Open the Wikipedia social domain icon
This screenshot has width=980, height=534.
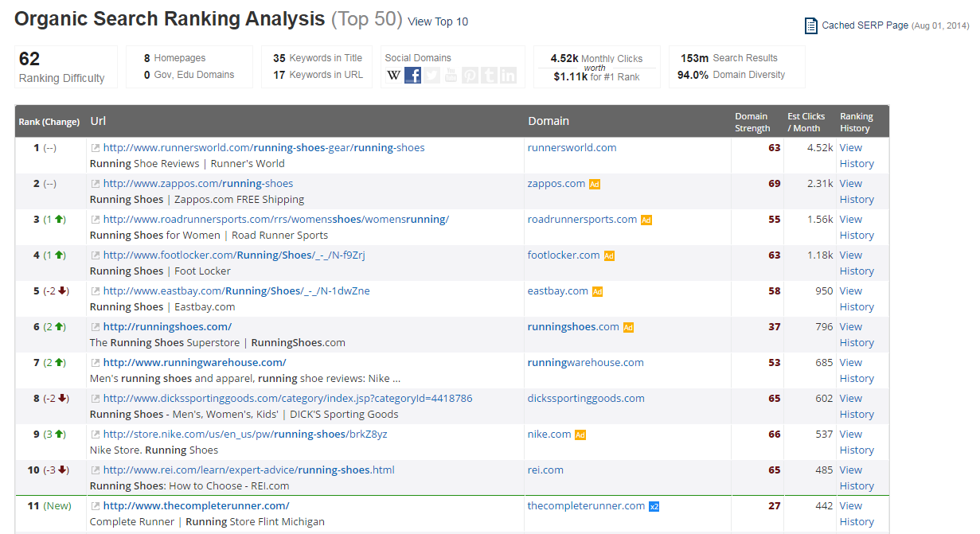394,76
